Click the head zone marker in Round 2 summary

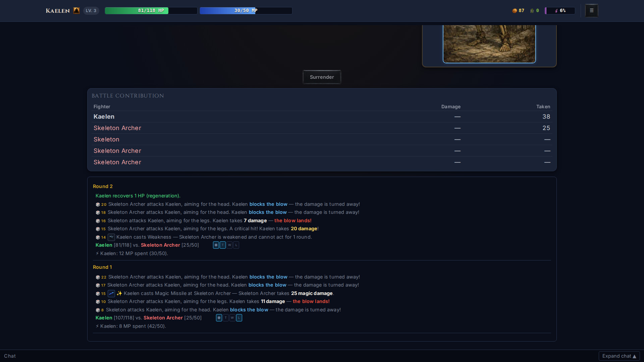pyautogui.click(x=216, y=245)
